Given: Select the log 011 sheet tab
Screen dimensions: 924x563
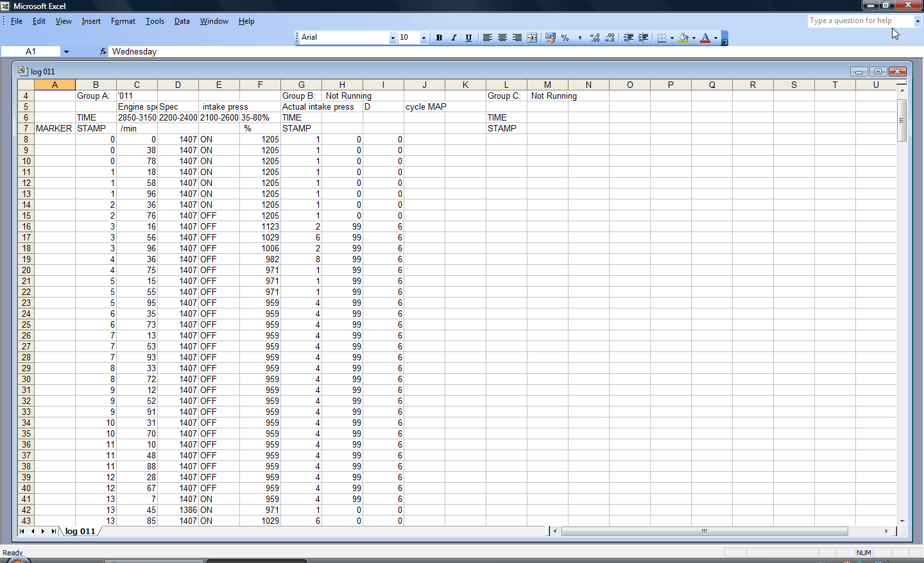Looking at the screenshot, I should click(80, 531).
